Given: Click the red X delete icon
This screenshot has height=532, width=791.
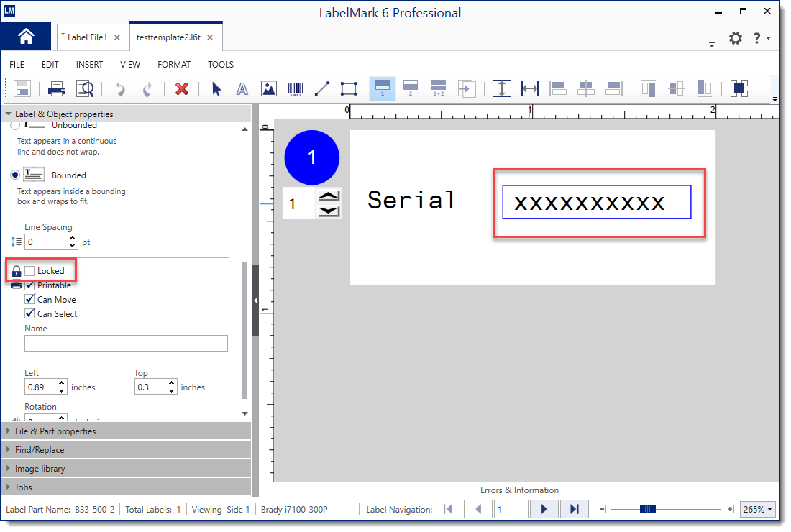Looking at the screenshot, I should (182, 89).
